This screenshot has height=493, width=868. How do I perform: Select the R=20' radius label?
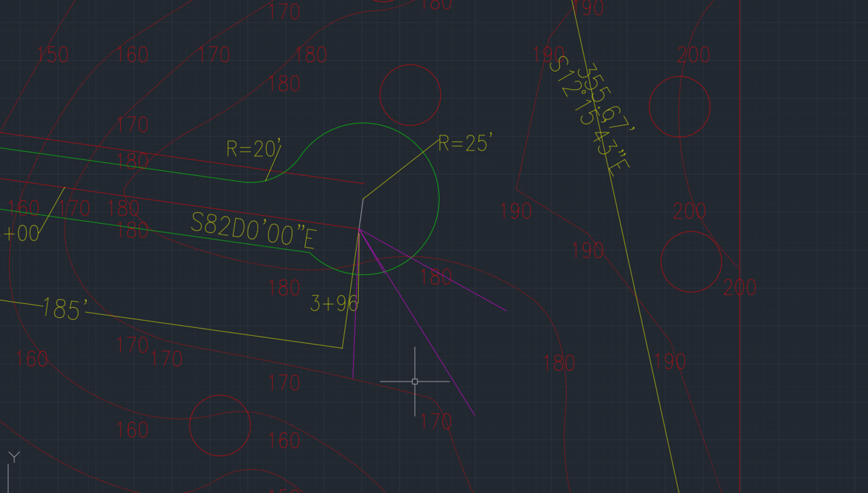(254, 148)
